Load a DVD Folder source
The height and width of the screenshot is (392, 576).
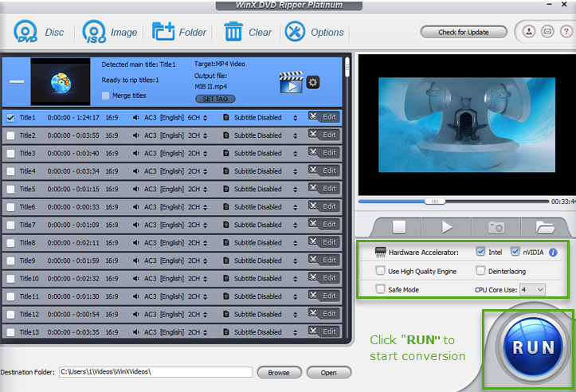(x=179, y=32)
